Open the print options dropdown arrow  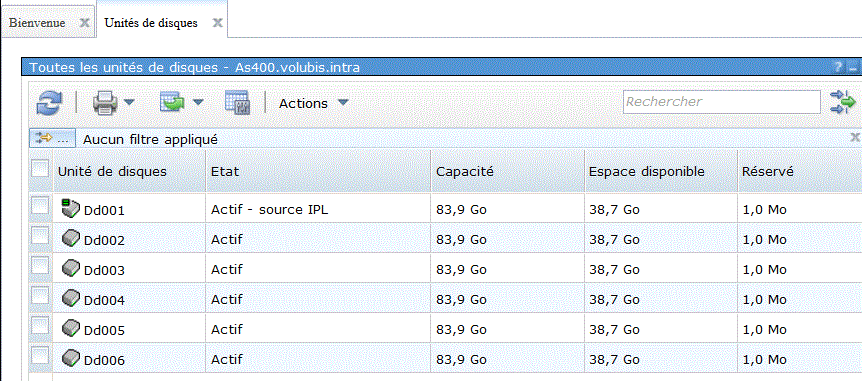point(129,102)
